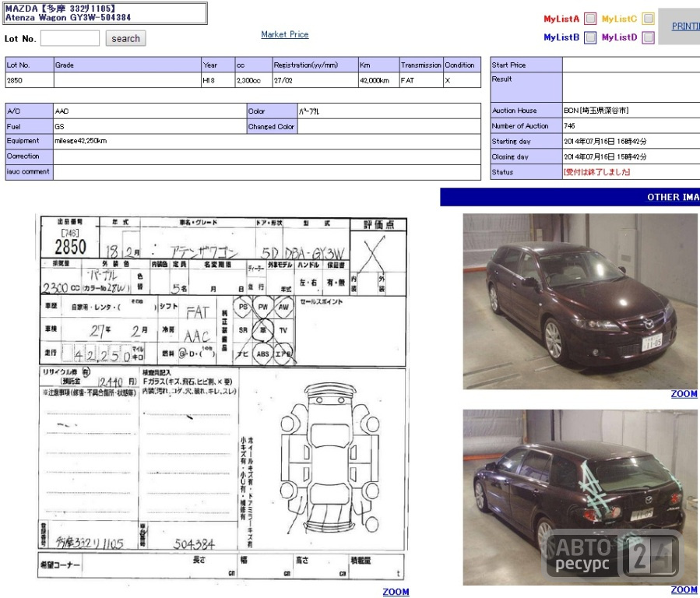The image size is (700, 598).
Task: Click the MyListD label text
Action: 619,37
